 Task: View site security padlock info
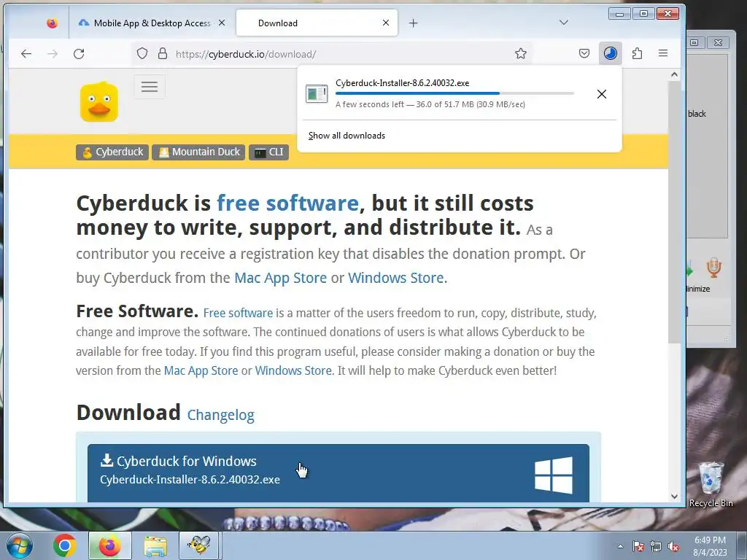pos(163,54)
